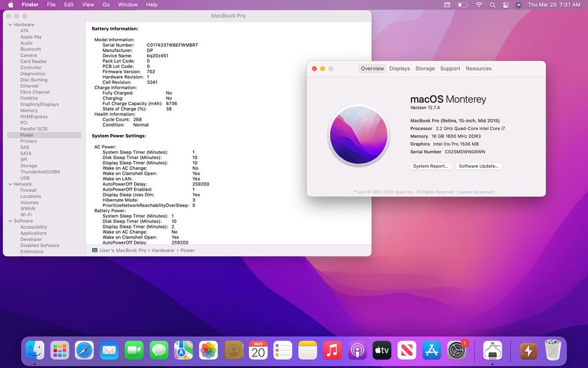Open App Store from the Dock
Screen dimensions: 588x368
(432, 351)
